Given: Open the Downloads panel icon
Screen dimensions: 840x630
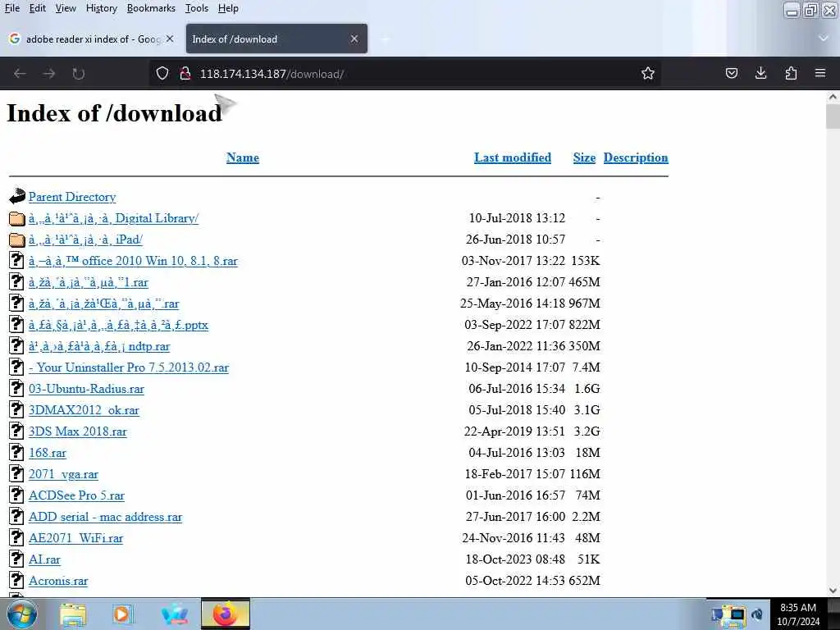Looking at the screenshot, I should [760, 73].
